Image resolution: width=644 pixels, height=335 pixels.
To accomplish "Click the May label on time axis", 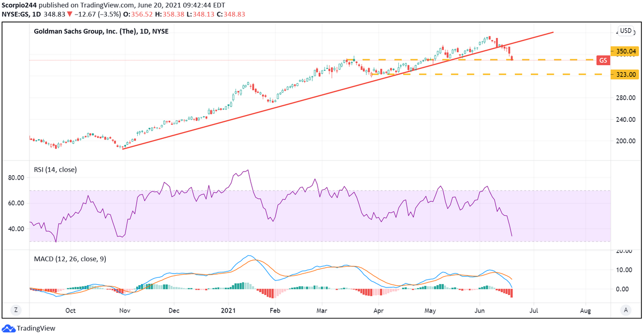I will click(x=430, y=310).
